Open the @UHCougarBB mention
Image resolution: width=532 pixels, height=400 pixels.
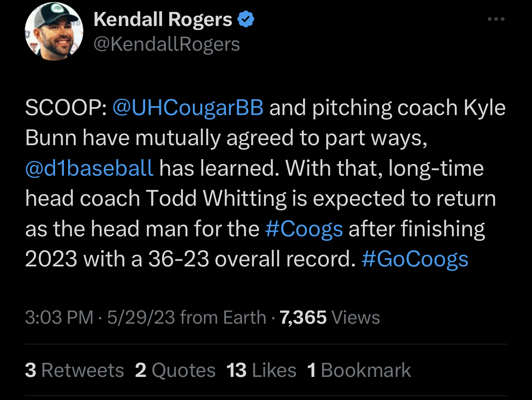click(x=188, y=108)
